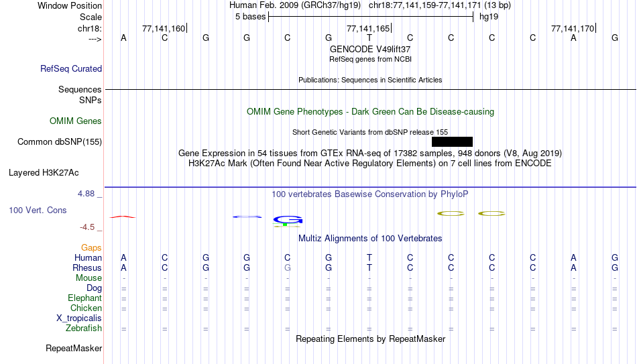Click the GTEx Gene Expression title
Image resolution: width=637 pixels, height=364 pixels.
coord(370,153)
